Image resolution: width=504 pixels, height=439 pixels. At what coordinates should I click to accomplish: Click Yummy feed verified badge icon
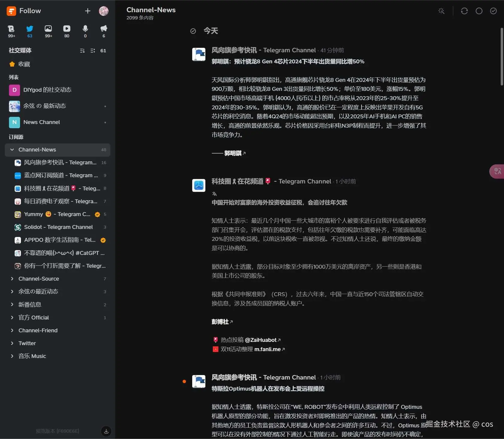(97, 214)
